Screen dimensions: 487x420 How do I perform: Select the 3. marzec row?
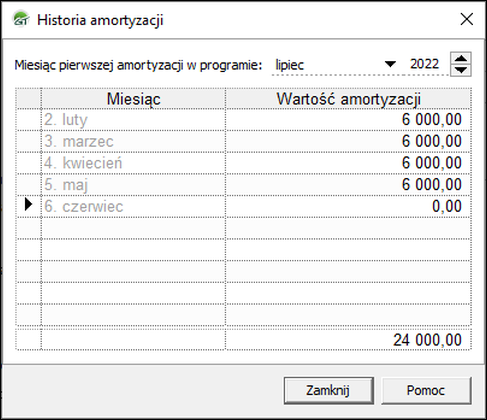click(x=243, y=141)
